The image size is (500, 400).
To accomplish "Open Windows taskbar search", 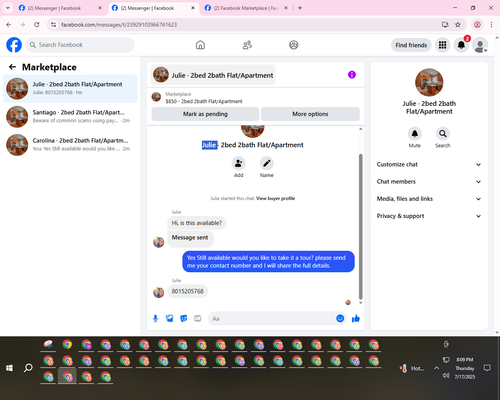I will [28, 368].
